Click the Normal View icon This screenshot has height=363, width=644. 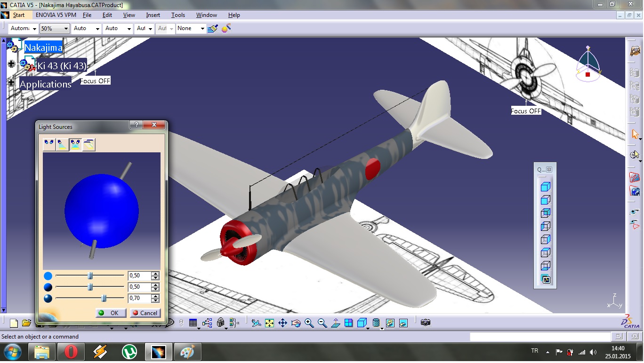point(335,323)
